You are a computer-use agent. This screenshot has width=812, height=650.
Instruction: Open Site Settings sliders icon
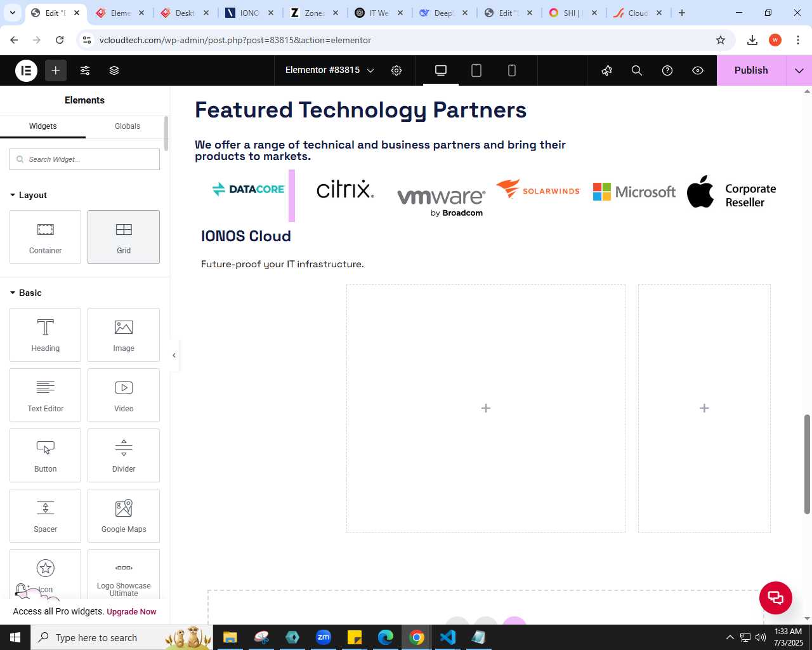click(85, 70)
